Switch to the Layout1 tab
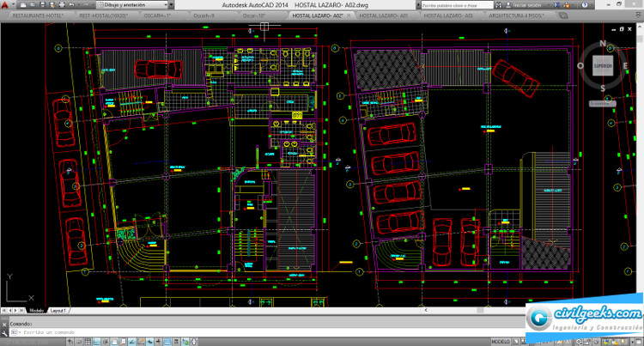This screenshot has height=346, width=644. click(x=58, y=310)
